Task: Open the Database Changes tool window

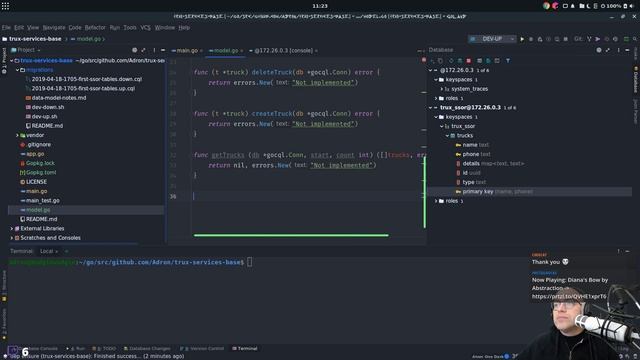Action: point(147,349)
